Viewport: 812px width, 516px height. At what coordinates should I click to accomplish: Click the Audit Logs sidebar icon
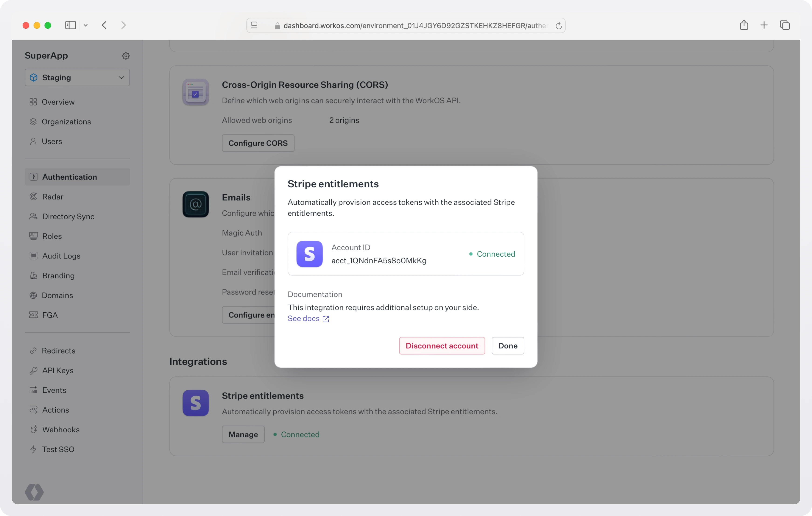pos(33,256)
